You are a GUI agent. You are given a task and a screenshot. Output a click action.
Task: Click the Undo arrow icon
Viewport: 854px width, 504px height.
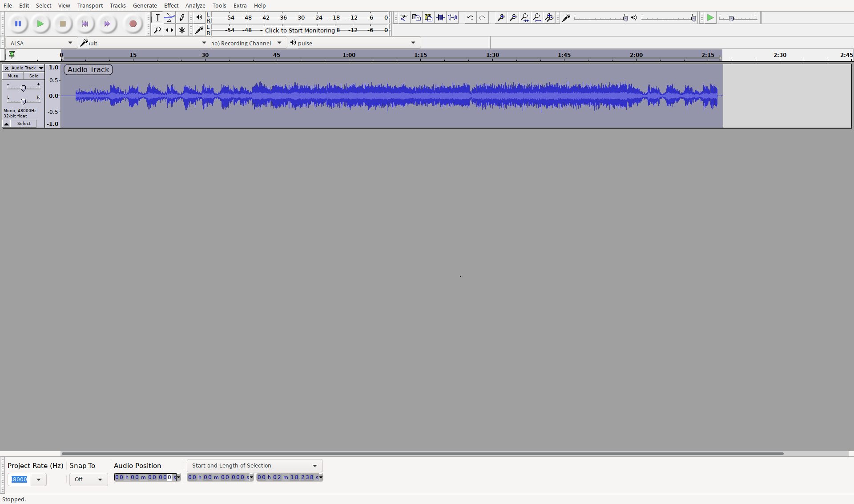pyautogui.click(x=470, y=18)
